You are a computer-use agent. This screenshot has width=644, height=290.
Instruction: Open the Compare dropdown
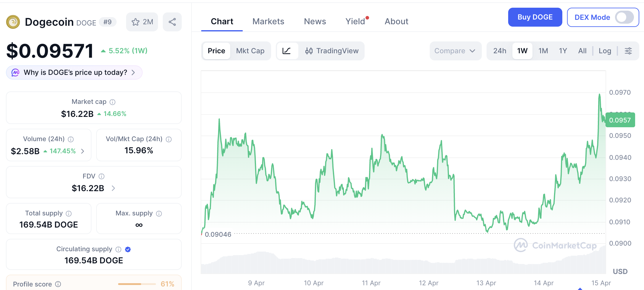coord(455,51)
